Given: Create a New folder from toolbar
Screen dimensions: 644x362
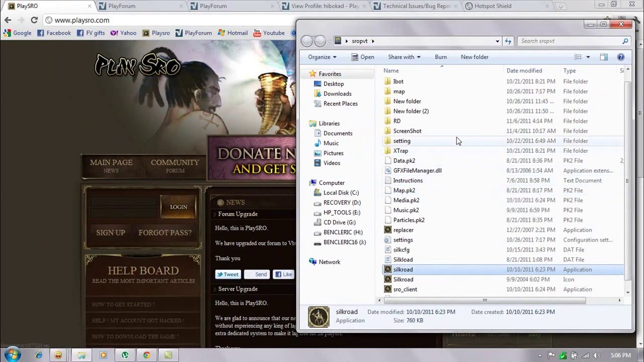Looking at the screenshot, I should 474,57.
